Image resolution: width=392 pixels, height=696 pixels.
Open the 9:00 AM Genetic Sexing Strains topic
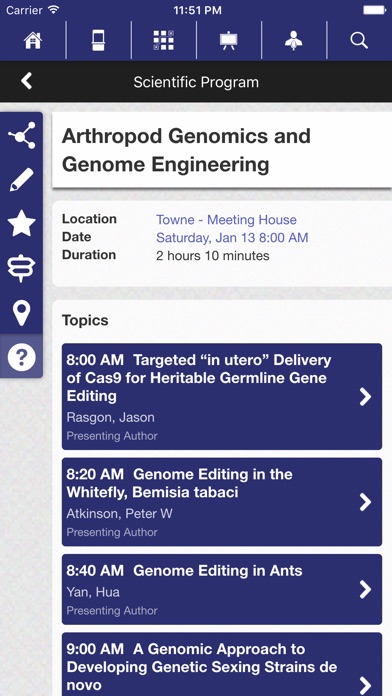[222, 664]
